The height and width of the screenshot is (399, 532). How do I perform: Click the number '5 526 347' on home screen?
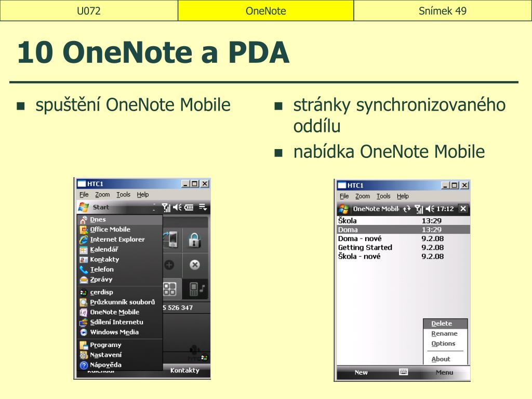[178, 308]
